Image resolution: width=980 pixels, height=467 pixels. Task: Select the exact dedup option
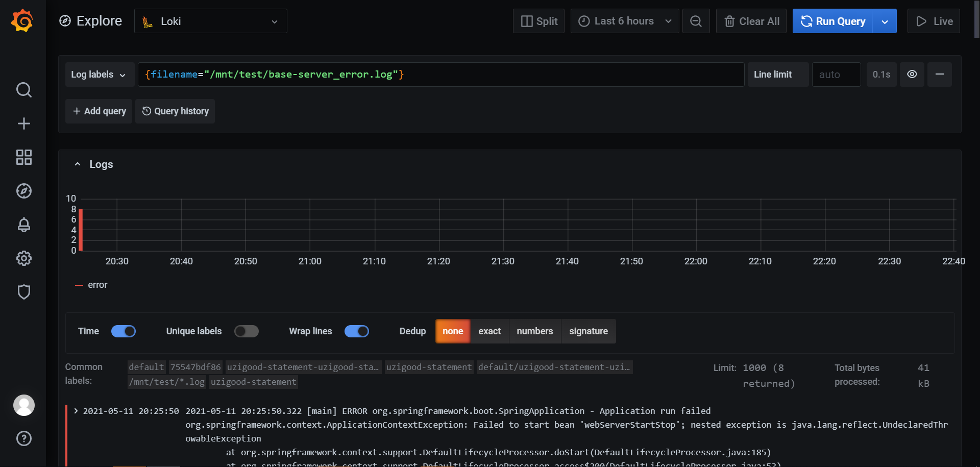489,331
